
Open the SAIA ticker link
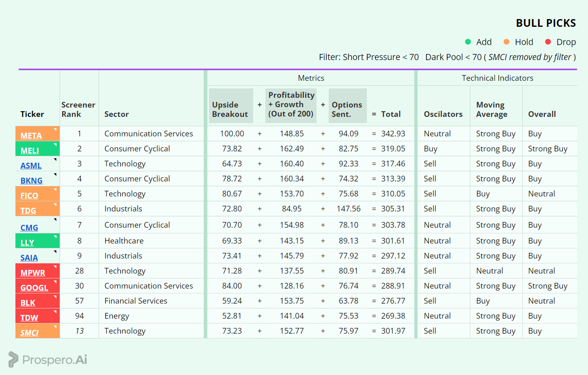[29, 258]
